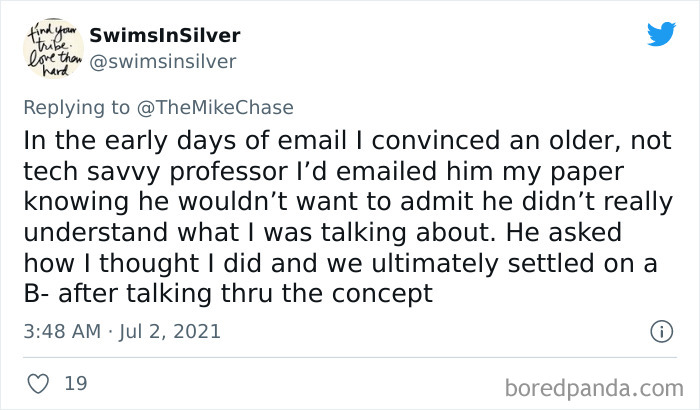Image resolution: width=700 pixels, height=410 pixels.
Task: Click the 3:48 AM timestamp
Action: (62, 331)
